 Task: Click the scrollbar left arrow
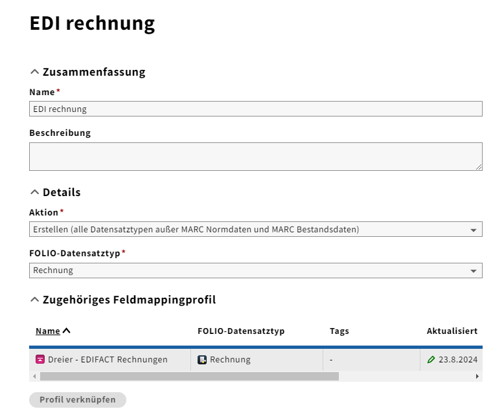34,376
